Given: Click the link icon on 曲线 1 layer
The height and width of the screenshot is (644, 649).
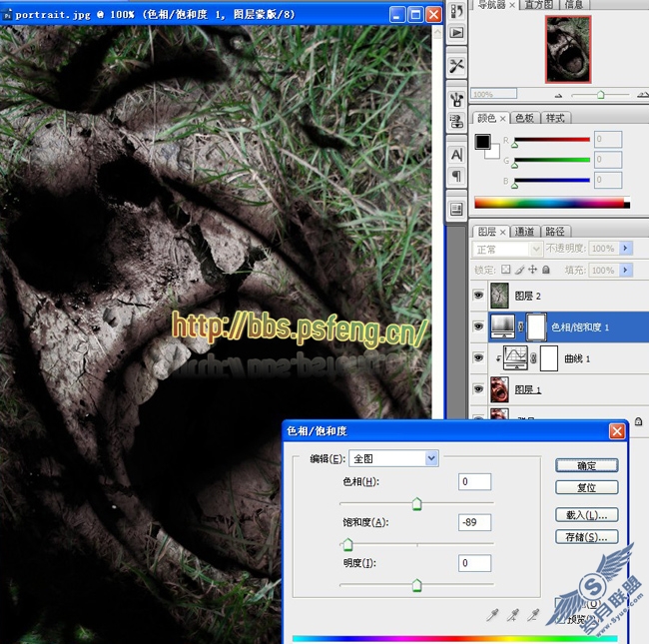Looking at the screenshot, I should point(533,358).
